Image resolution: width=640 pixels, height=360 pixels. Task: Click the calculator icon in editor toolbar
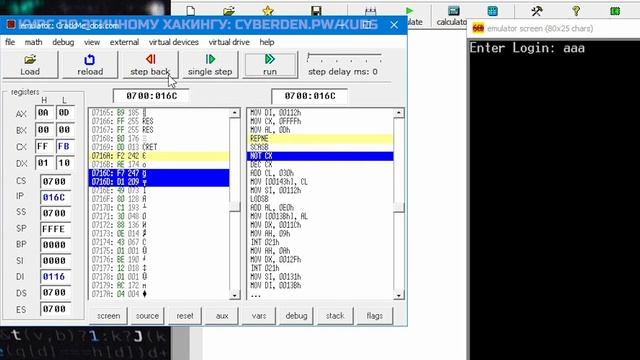(x=453, y=11)
